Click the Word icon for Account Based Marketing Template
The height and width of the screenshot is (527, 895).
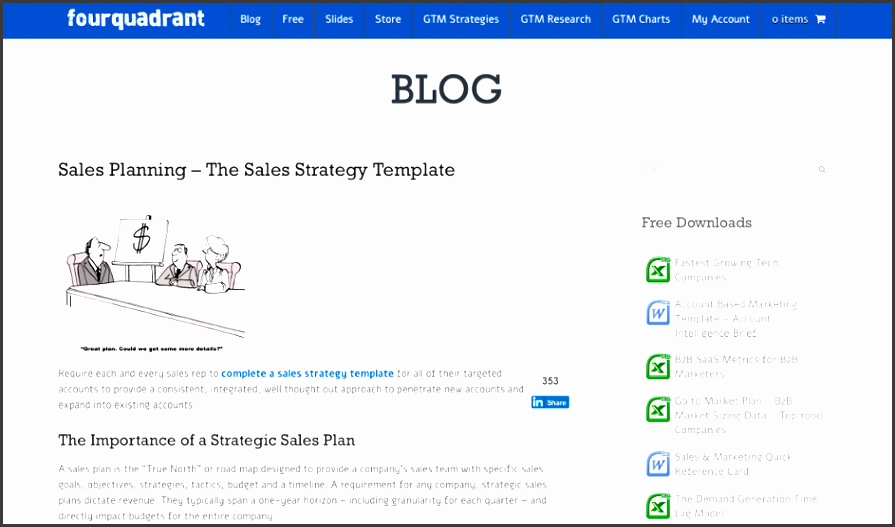click(657, 313)
